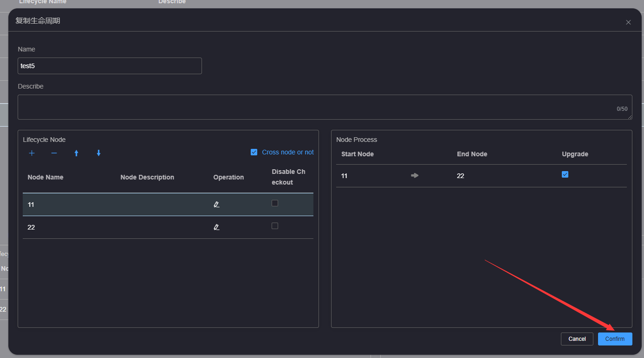Click the Upgrade column header
The height and width of the screenshot is (358, 644).
tap(575, 154)
